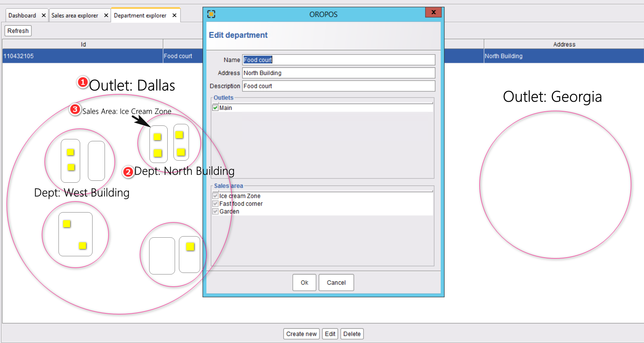Image resolution: width=644 pixels, height=343 pixels.
Task: Click the Refresh button
Action: pyautogui.click(x=18, y=31)
